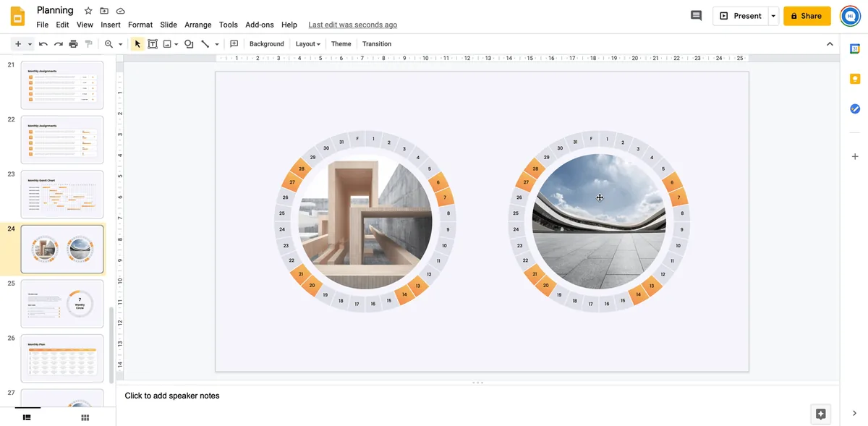Open the Edit menu
The height and width of the screenshot is (426, 868).
tap(62, 25)
